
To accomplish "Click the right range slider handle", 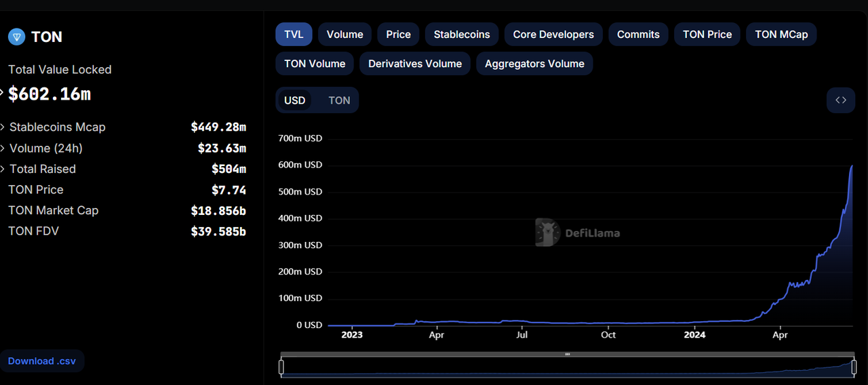I will 852,367.
